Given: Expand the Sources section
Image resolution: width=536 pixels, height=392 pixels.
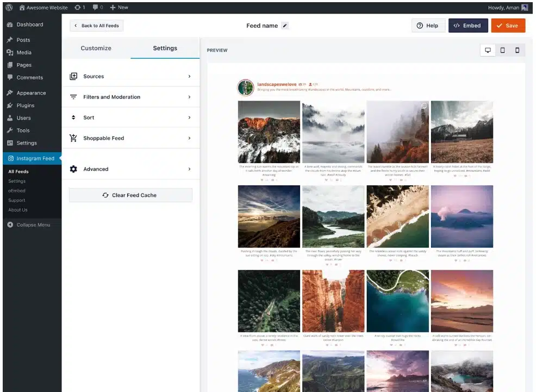Looking at the screenshot, I should (130, 77).
